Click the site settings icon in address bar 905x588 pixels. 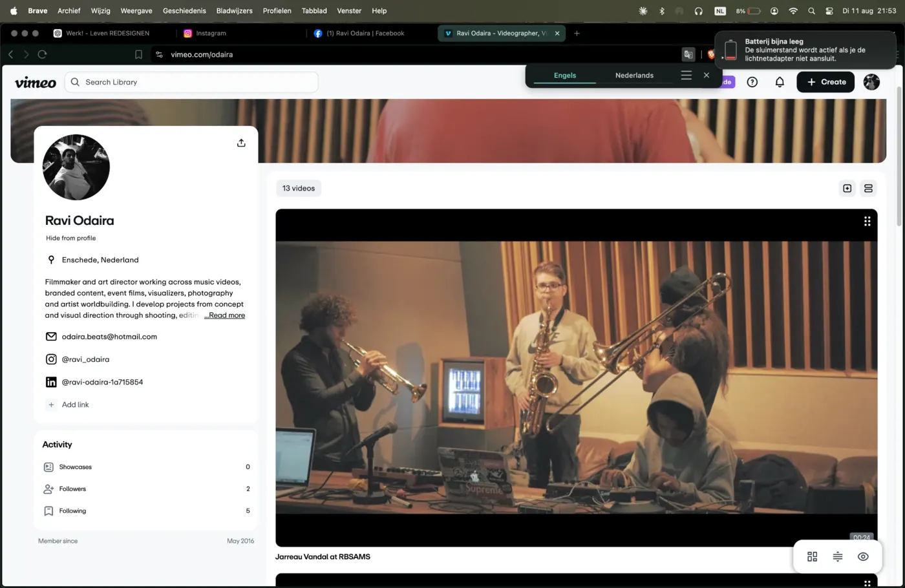point(159,54)
